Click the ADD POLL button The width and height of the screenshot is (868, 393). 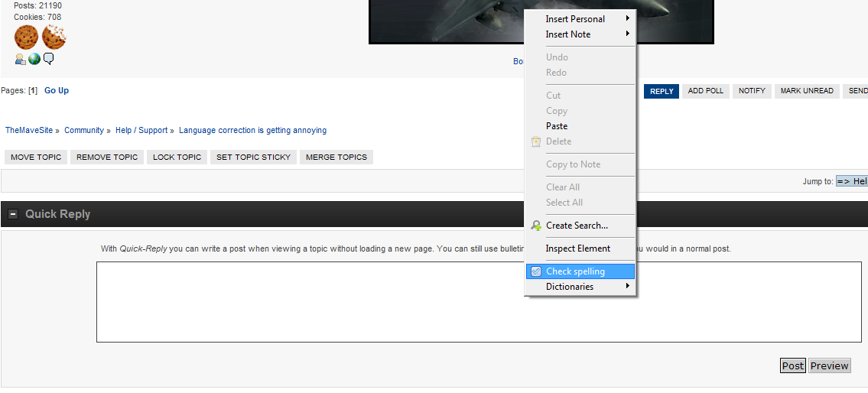point(705,91)
